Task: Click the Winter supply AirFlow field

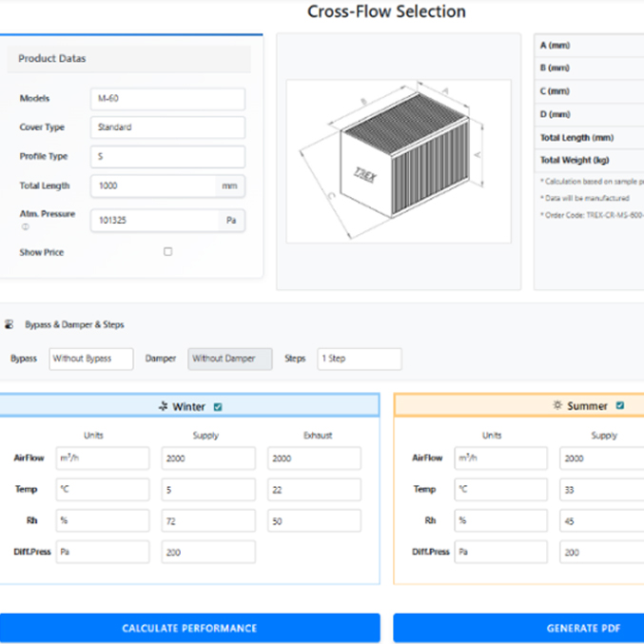Action: pyautogui.click(x=208, y=458)
